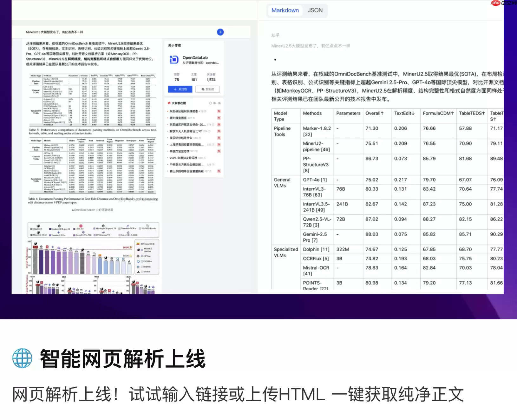Click the hot badge beside 霸王茶姬咖啡因含量遭质疑
The width and height of the screenshot is (517, 420).
tap(219, 171)
